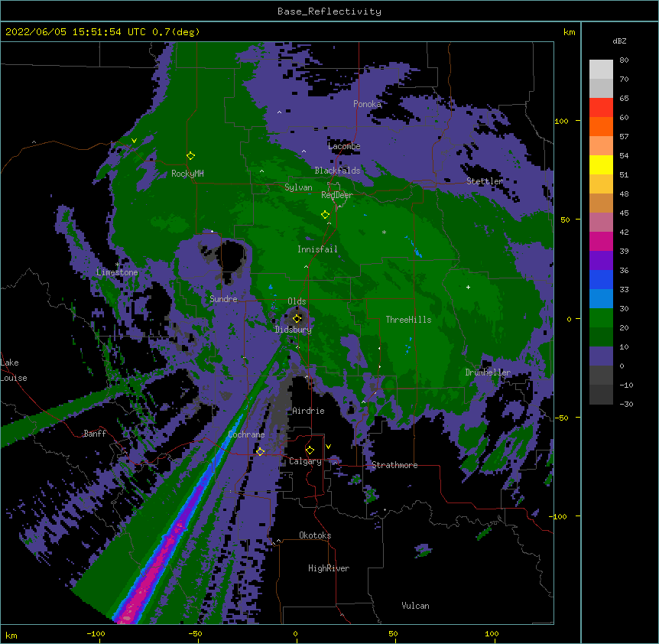Click the km unit label beside the timestamp line

coord(569,32)
